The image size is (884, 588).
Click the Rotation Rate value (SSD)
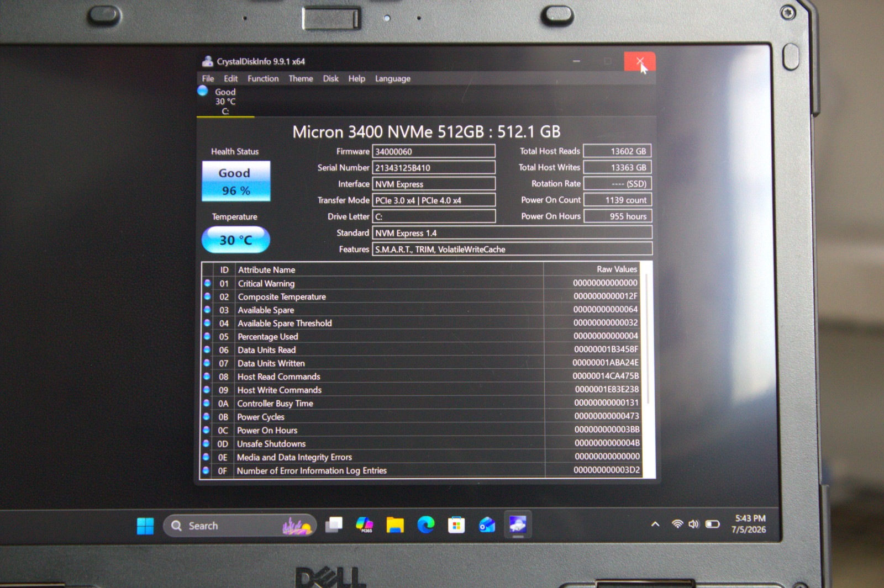(618, 183)
